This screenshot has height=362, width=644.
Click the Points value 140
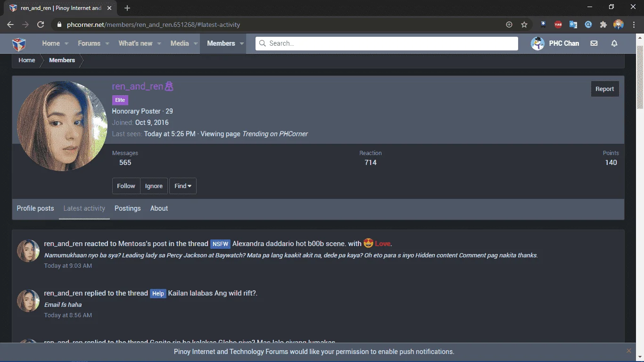pyautogui.click(x=611, y=163)
